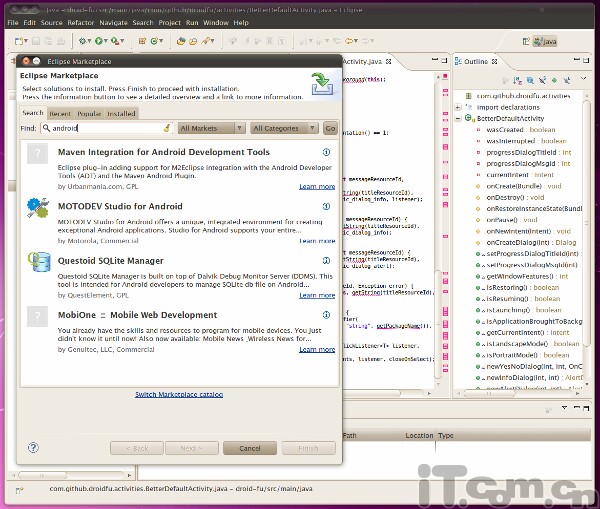Click the help question mark icon in dialog
600x509 pixels.
pos(33,448)
